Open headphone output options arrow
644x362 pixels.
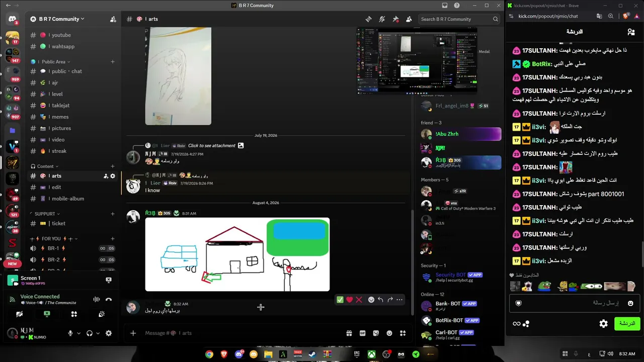(x=98, y=333)
